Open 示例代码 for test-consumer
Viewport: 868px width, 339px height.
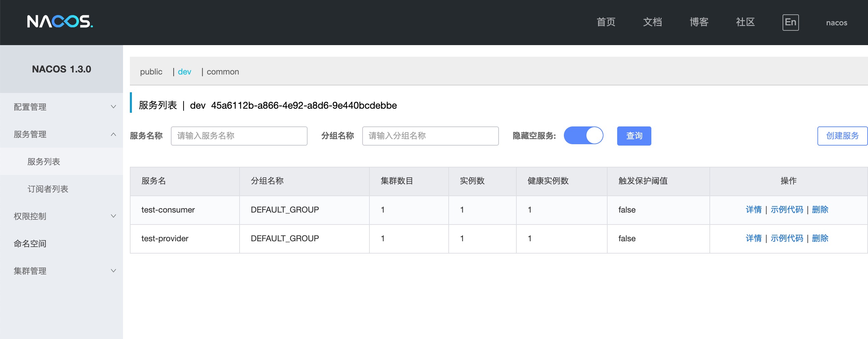[787, 209]
